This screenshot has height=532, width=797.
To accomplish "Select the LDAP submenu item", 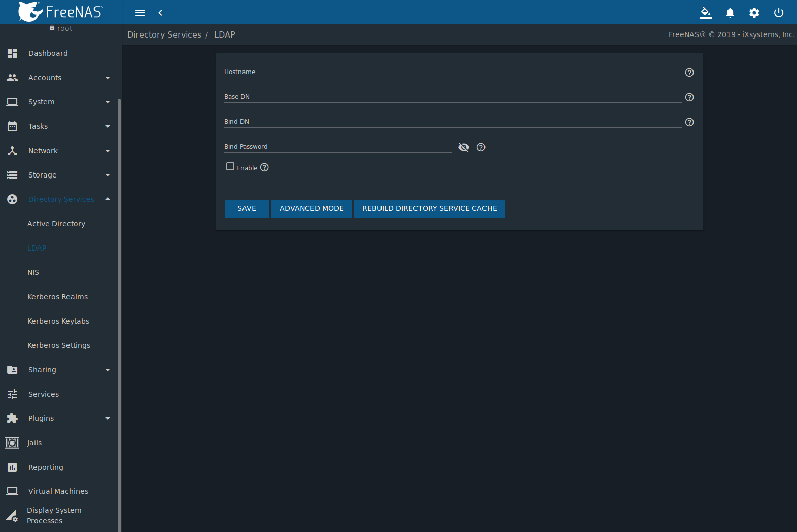I will point(37,248).
